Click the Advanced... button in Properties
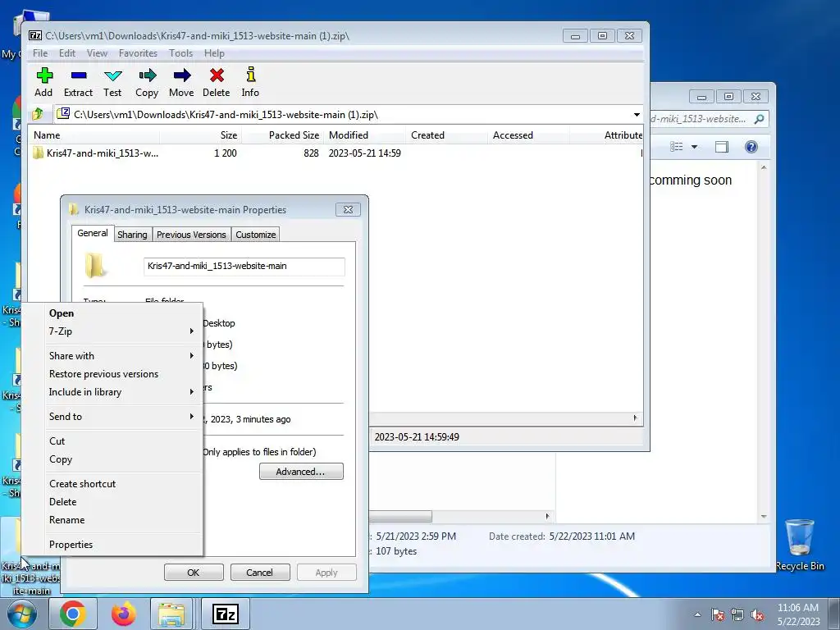 [x=301, y=472]
